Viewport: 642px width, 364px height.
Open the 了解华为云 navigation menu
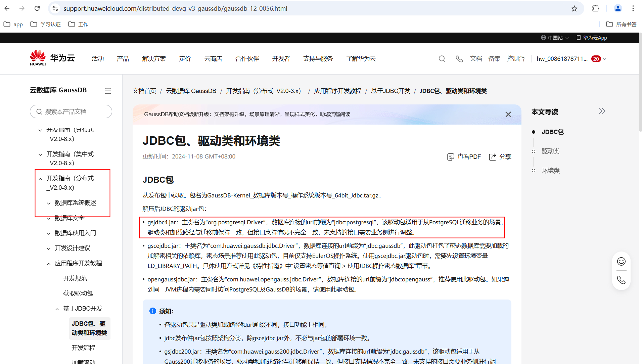pyautogui.click(x=361, y=59)
